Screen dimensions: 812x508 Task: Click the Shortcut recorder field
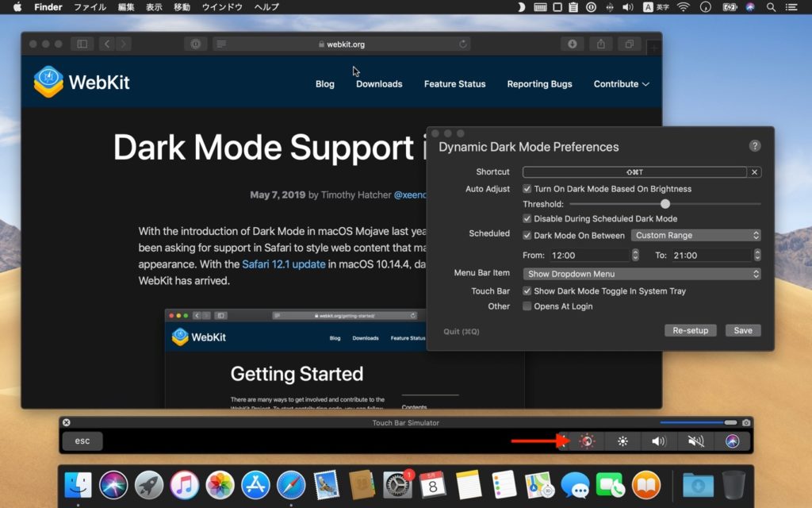[634, 172]
